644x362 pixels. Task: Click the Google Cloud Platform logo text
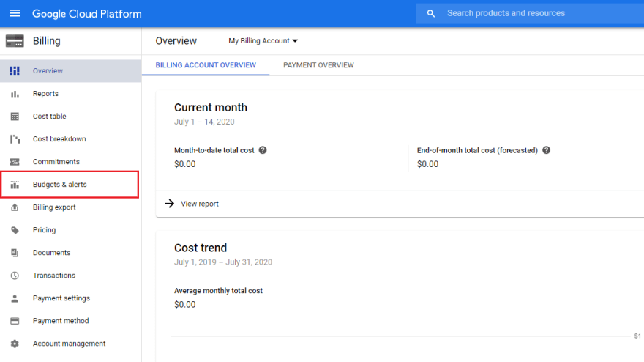[87, 14]
